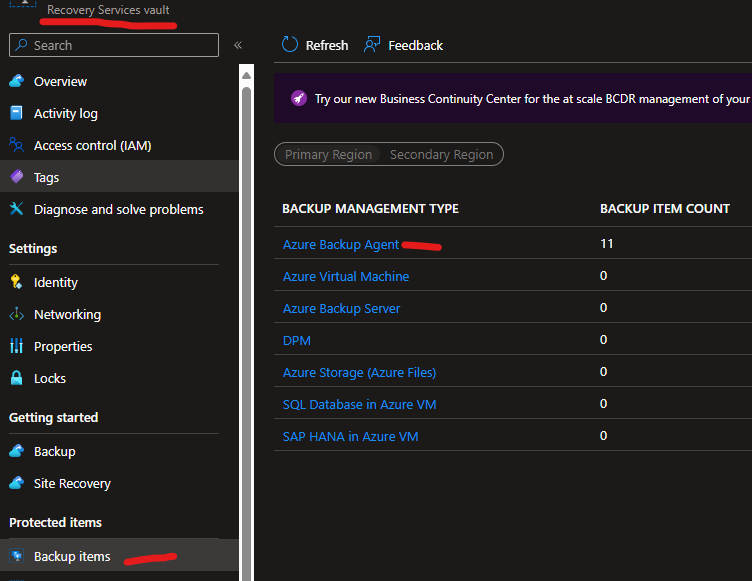Viewport: 752px width, 581px height.
Task: Click the sidebar scroll up arrow
Action: [x=247, y=75]
